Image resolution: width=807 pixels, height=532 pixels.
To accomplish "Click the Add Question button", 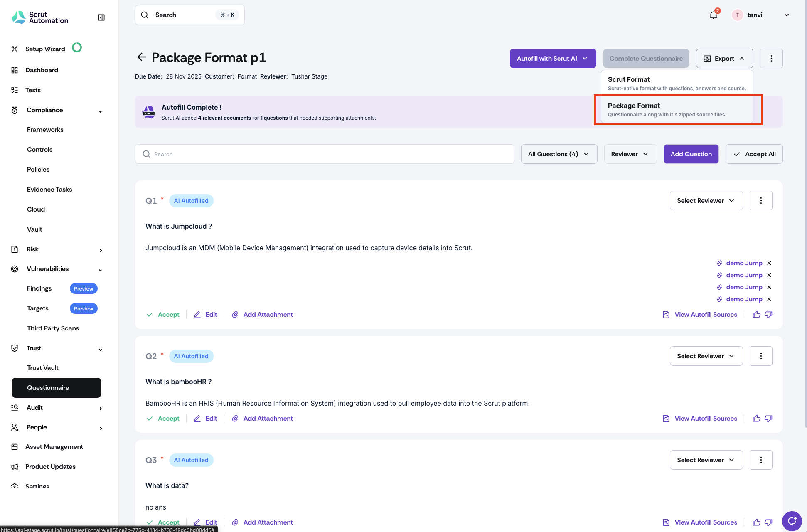I will pos(691,154).
